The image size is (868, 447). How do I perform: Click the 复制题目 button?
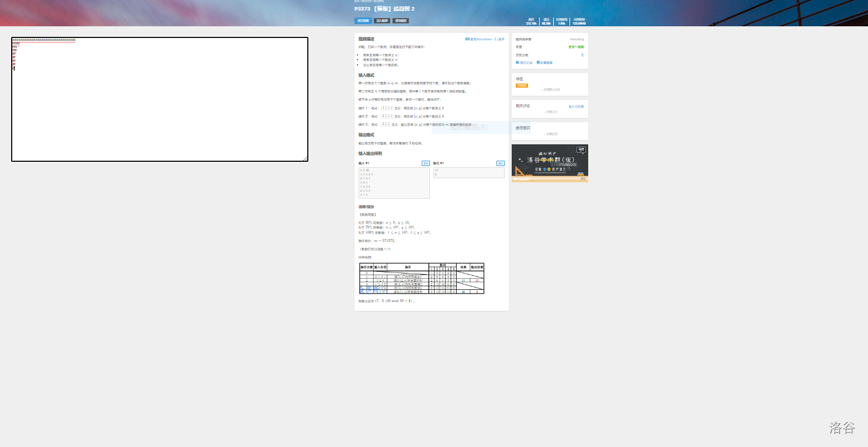pyautogui.click(x=401, y=20)
